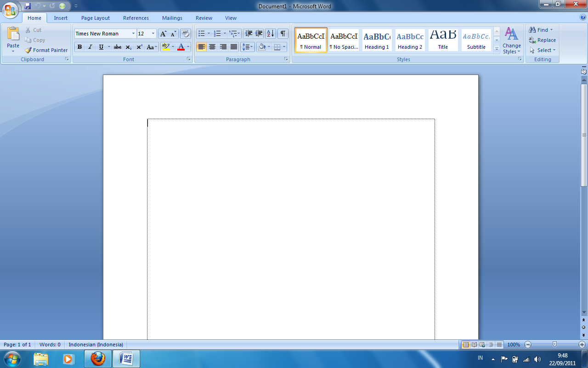
Task: Toggle Underline formatting
Action: (x=101, y=47)
